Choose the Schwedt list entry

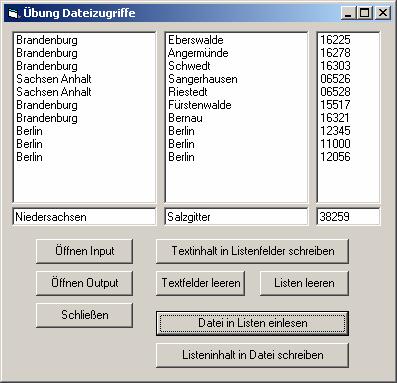[236, 66]
